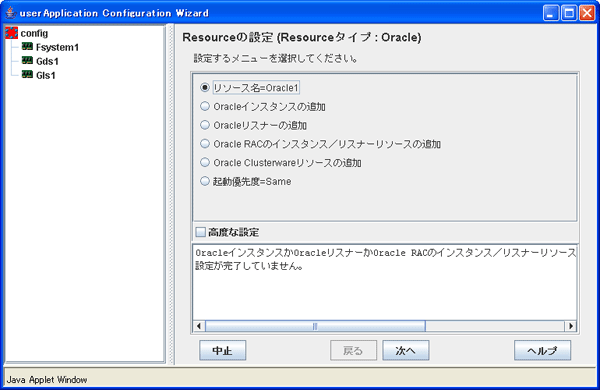Select the Fsystem1 tree item
The height and width of the screenshot is (390, 600).
(x=57, y=47)
